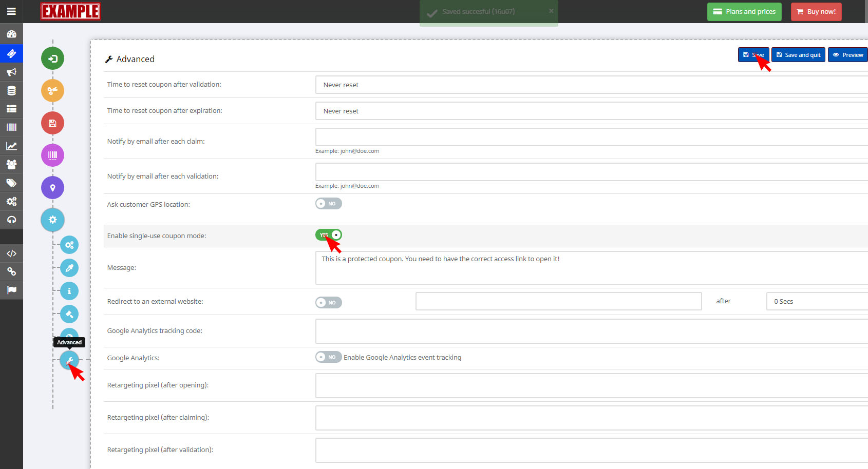Turn on Redirect to external website toggle
Screen dimensions: 868x469
(328, 303)
